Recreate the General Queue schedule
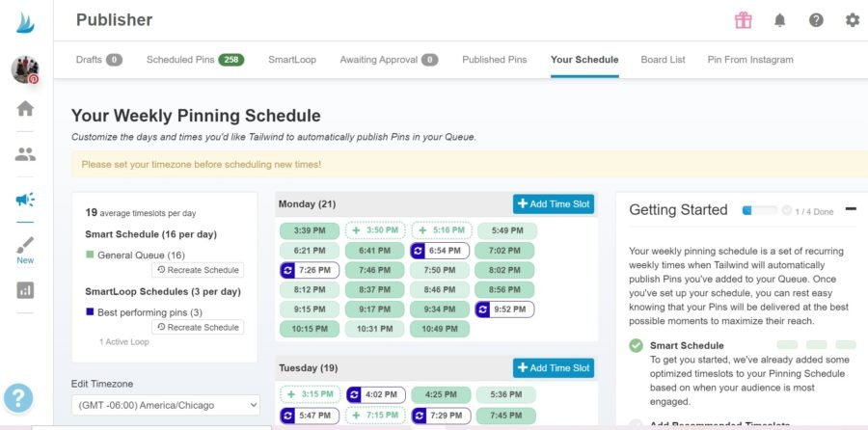The width and height of the screenshot is (868, 430). tap(198, 270)
